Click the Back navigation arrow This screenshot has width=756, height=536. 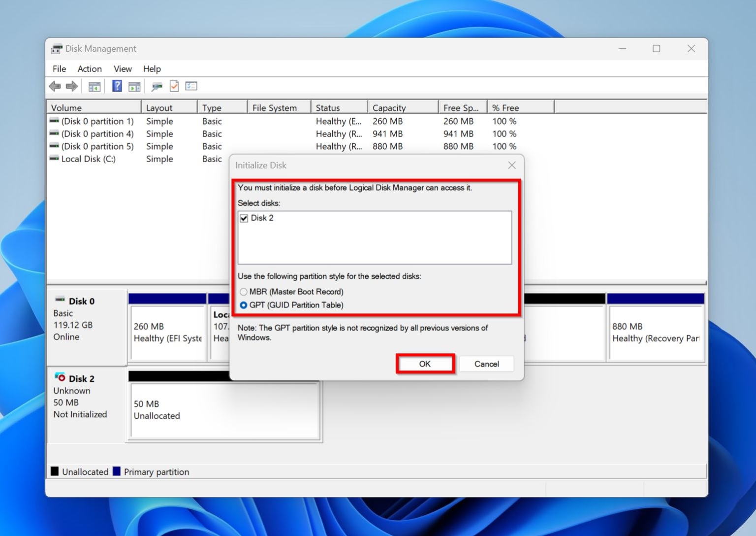(55, 86)
